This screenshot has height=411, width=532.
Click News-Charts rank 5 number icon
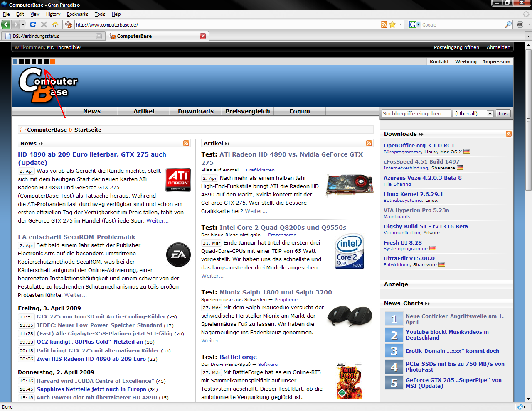[x=394, y=383]
